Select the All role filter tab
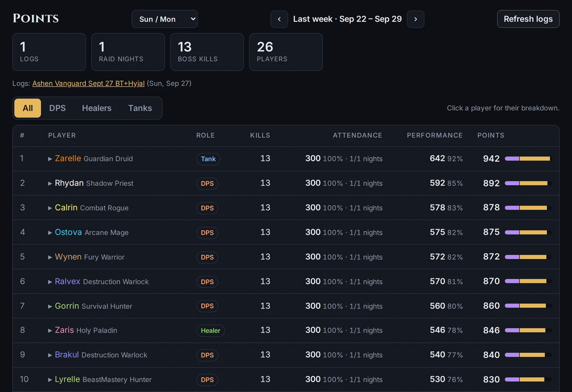Screen dimensions: 572x392 [28, 108]
